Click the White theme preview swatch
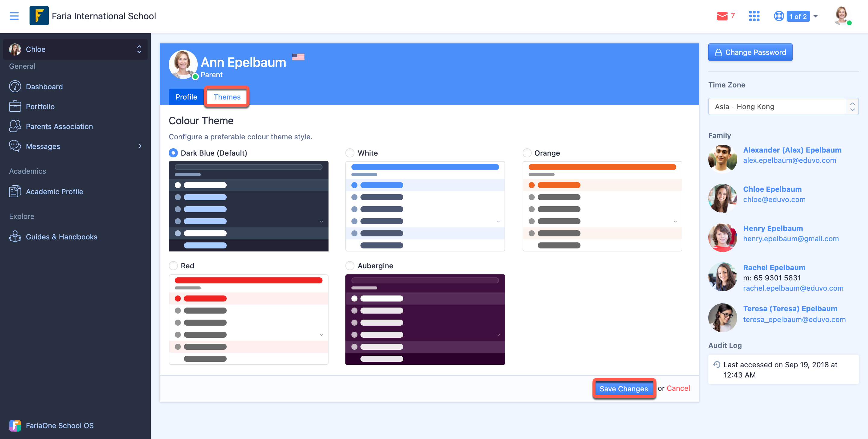This screenshot has height=439, width=868. click(425, 206)
